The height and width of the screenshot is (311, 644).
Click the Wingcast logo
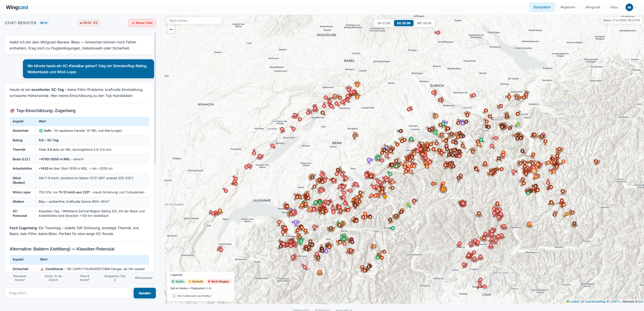tap(17, 7)
